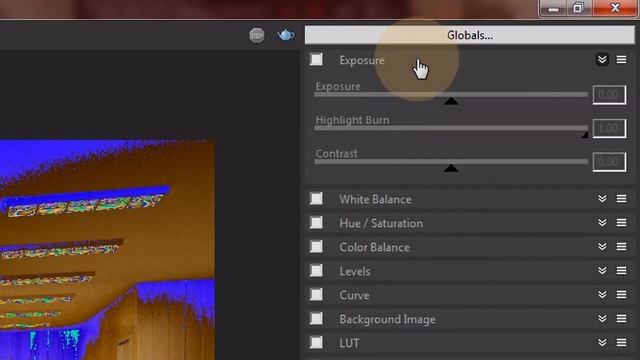Image resolution: width=640 pixels, height=360 pixels.
Task: Expand the Color Balance rollout
Action: [602, 247]
